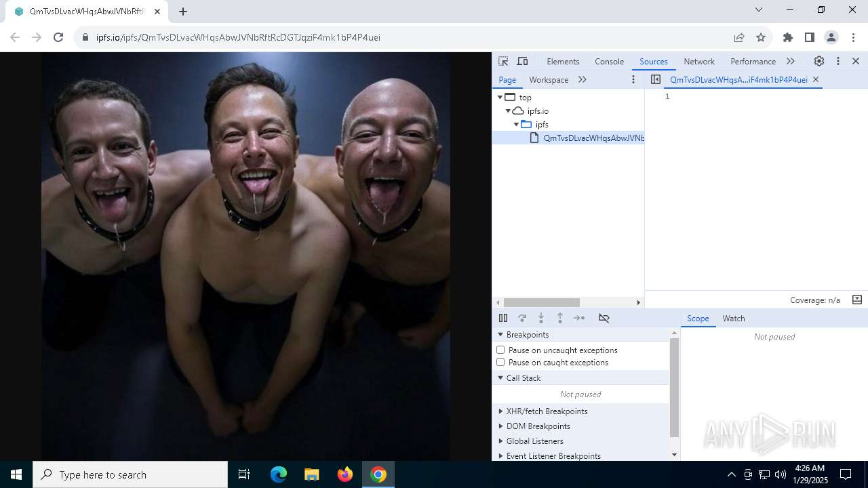
Task: Step into next function call icon
Action: pos(541,318)
